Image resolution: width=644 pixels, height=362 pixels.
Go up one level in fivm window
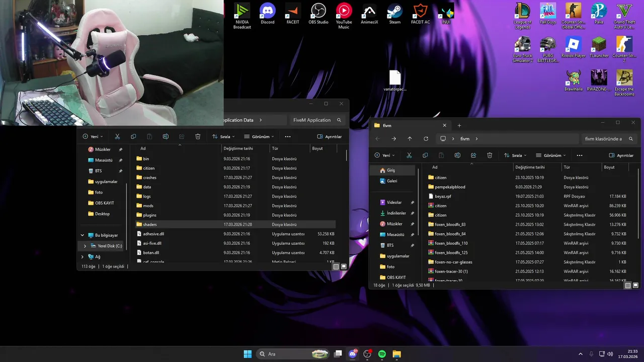tap(410, 139)
